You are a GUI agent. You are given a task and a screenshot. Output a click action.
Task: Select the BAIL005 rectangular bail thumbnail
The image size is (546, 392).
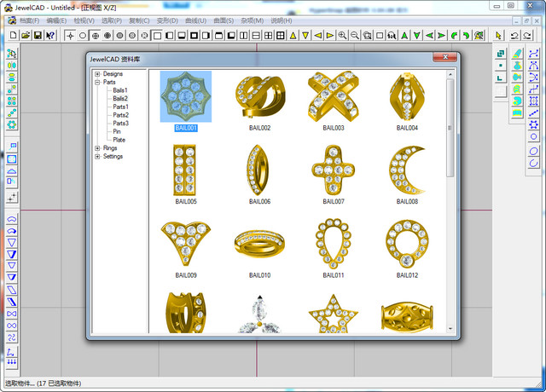[x=186, y=170]
